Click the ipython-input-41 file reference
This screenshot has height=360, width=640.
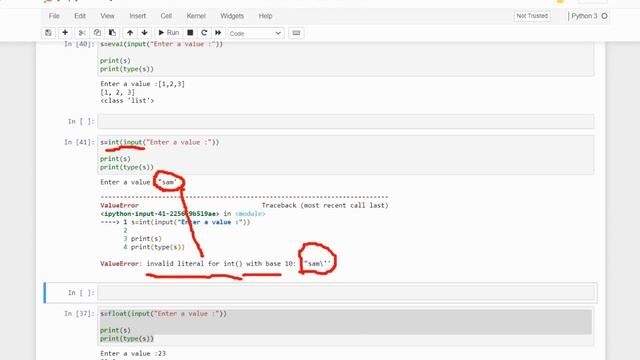160,213
